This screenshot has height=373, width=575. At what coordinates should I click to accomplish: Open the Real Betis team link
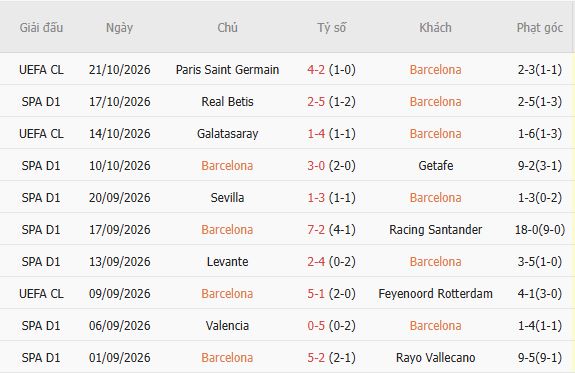[227, 102]
